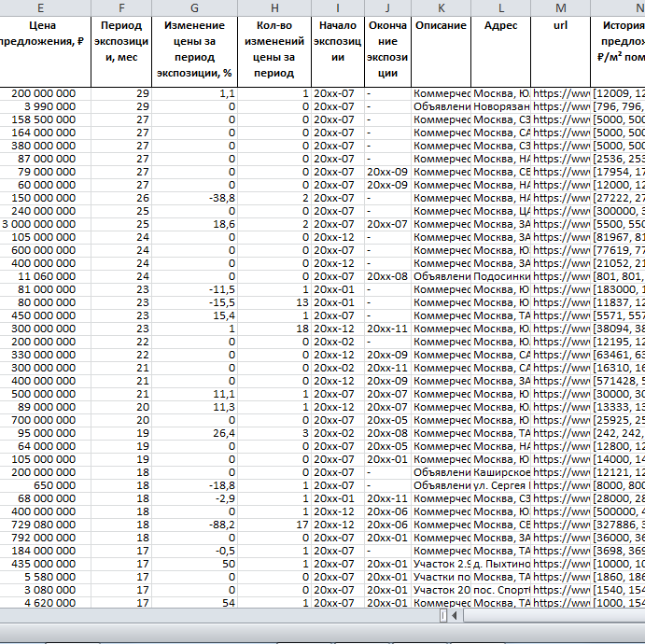This screenshot has width=645, height=644.
Task: Click the history cell '[242, 242,'
Action: tap(617, 433)
